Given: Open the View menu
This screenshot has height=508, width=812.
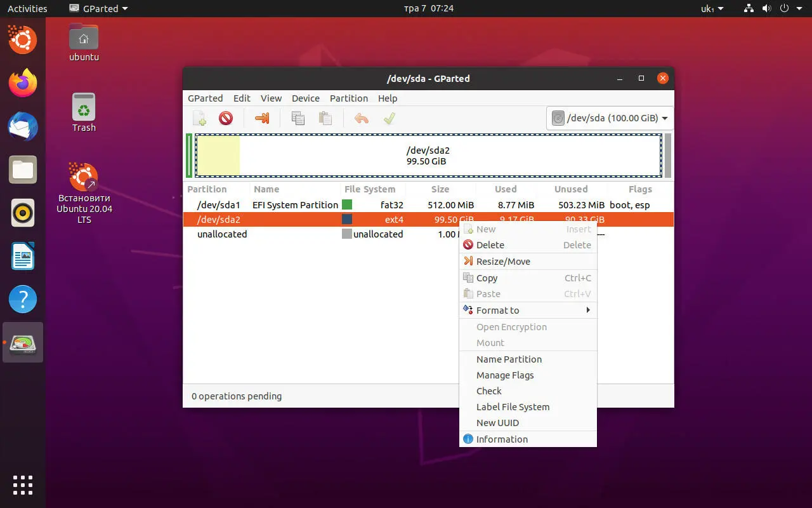Looking at the screenshot, I should tap(271, 98).
